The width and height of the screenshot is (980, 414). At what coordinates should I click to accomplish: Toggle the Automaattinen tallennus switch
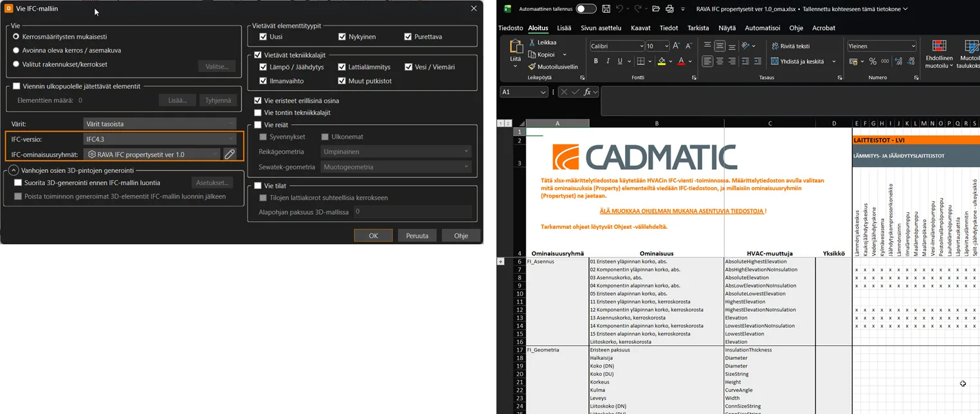(x=586, y=9)
